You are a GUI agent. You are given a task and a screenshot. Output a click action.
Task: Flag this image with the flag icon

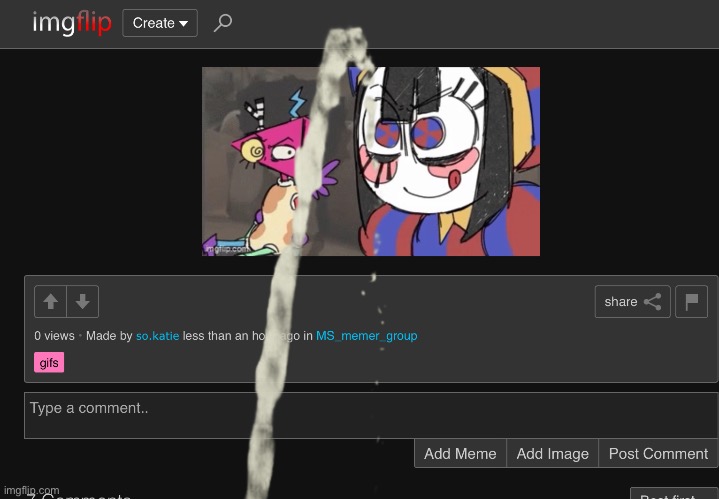pyautogui.click(x=691, y=301)
